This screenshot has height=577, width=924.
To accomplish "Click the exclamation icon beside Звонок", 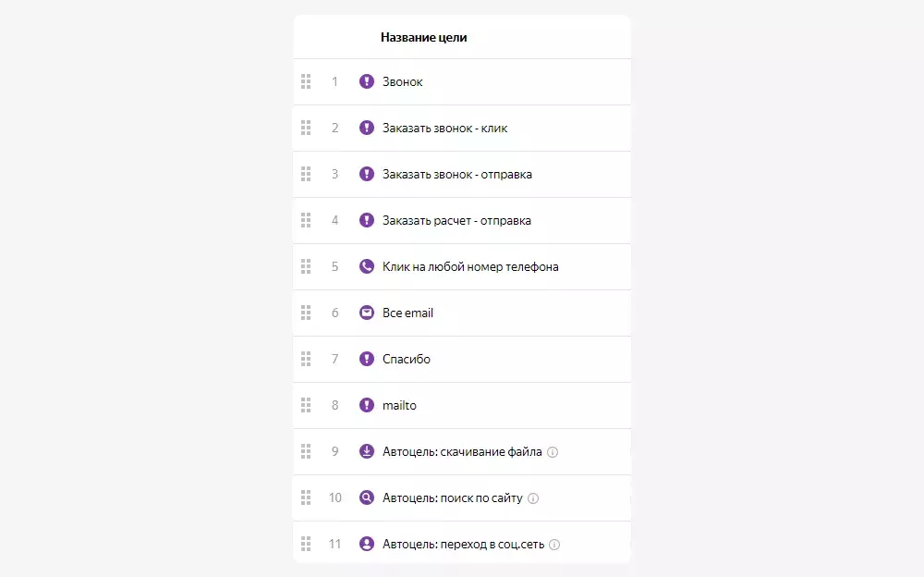I will pyautogui.click(x=367, y=81).
